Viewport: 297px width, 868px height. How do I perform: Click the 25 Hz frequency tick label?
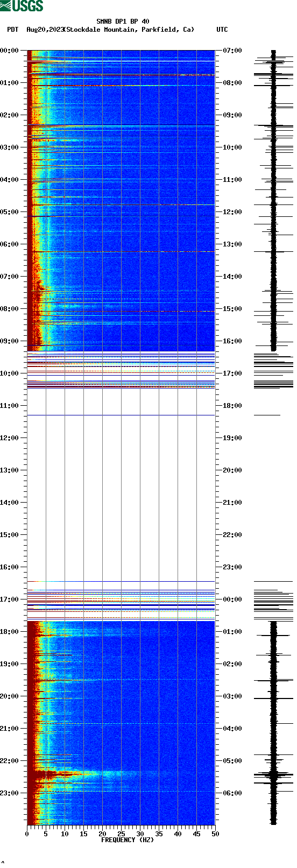[121, 834]
